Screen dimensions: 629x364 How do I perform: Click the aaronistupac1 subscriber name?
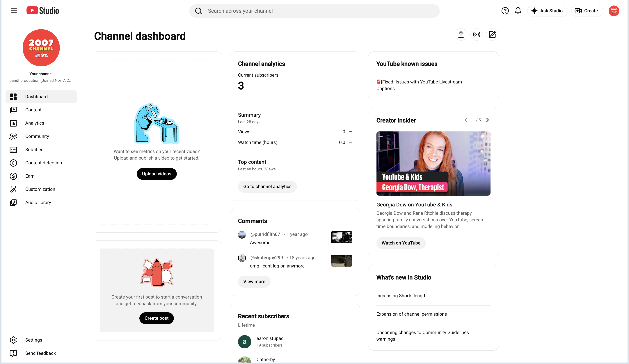[271, 338]
